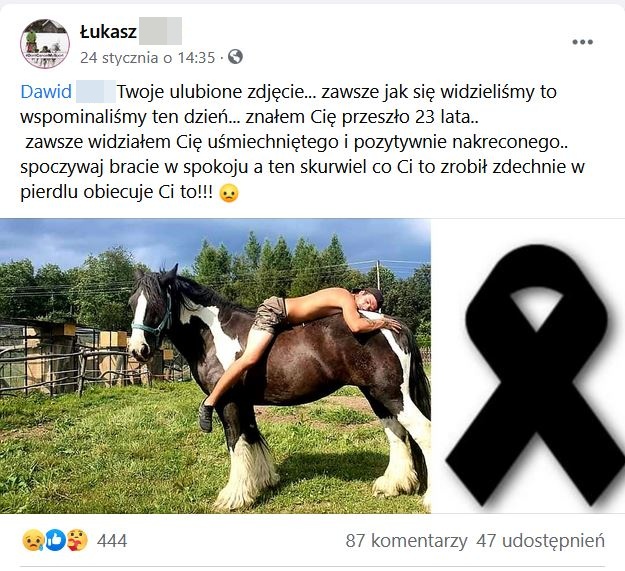Viewport: 625px width, 571px height.
Task: Show the 87 komentarzy comments list
Action: click(406, 541)
